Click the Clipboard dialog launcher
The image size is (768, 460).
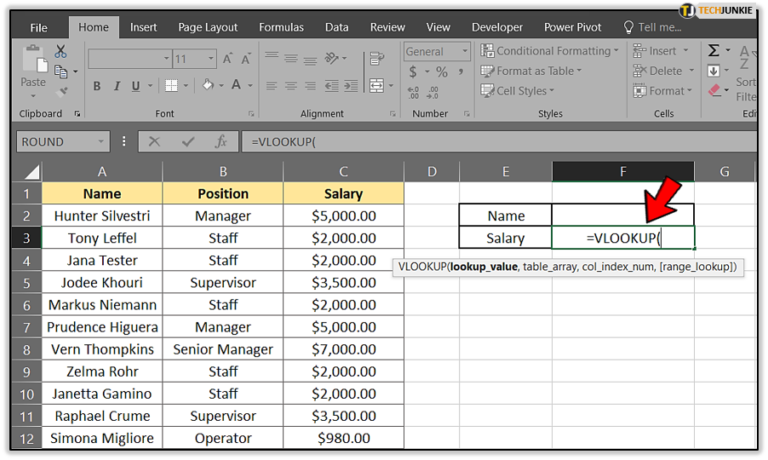(77, 114)
